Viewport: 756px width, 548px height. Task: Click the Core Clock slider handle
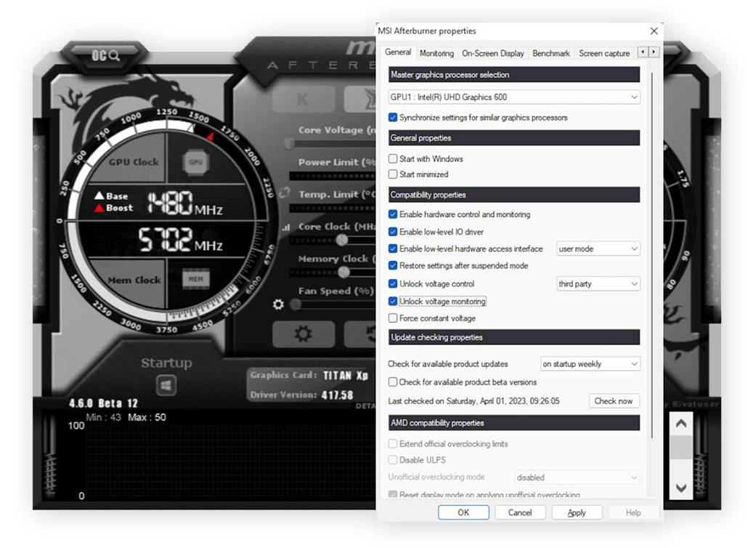coord(342,240)
